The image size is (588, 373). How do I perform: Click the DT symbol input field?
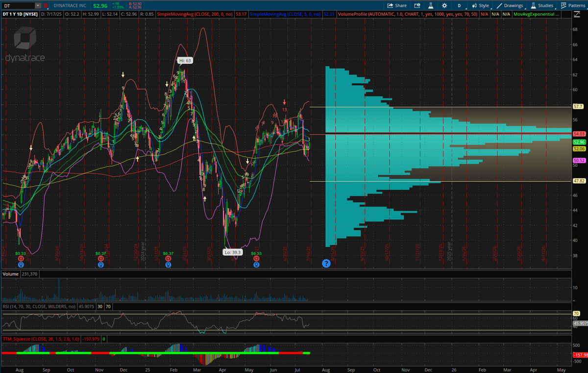19,5
